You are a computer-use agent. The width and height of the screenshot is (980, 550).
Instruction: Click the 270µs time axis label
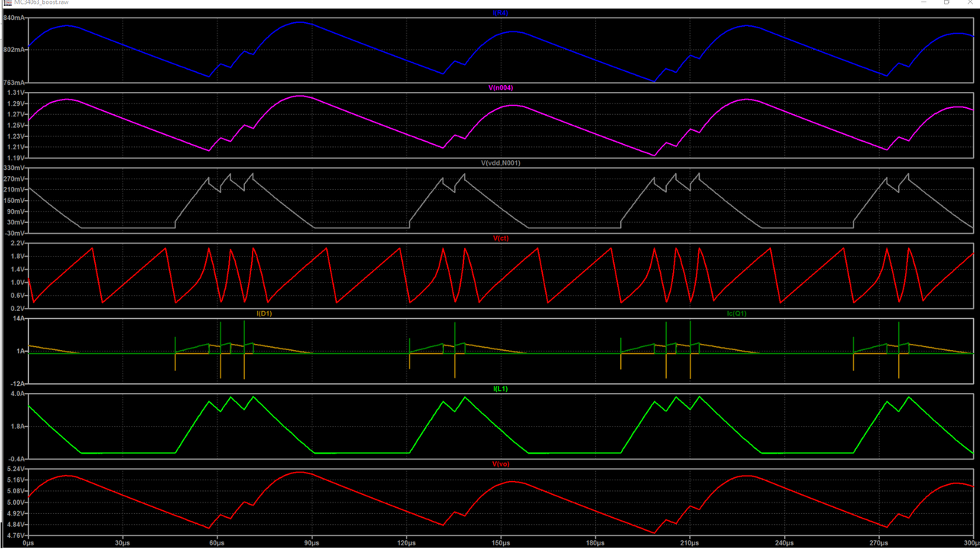[x=879, y=542]
